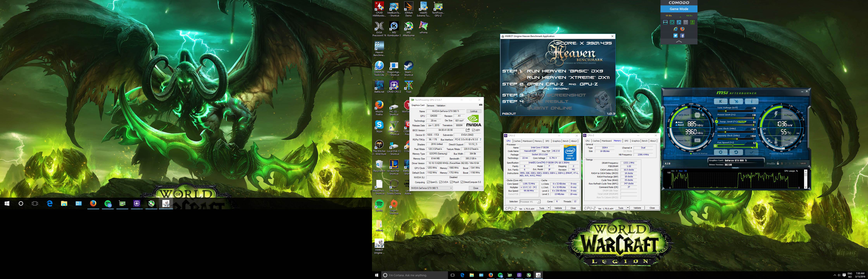The height and width of the screenshot is (279, 868).
Task: Click the GPU-Z Bus Interface question mark
Action: [480, 139]
